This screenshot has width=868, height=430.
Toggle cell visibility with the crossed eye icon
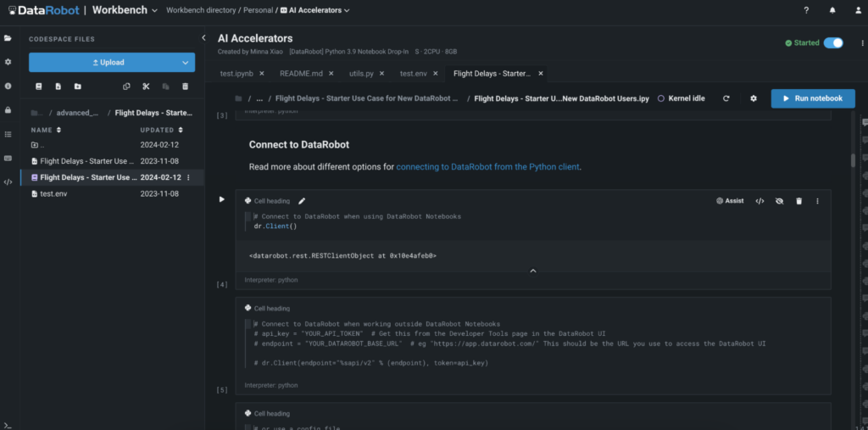click(x=780, y=201)
